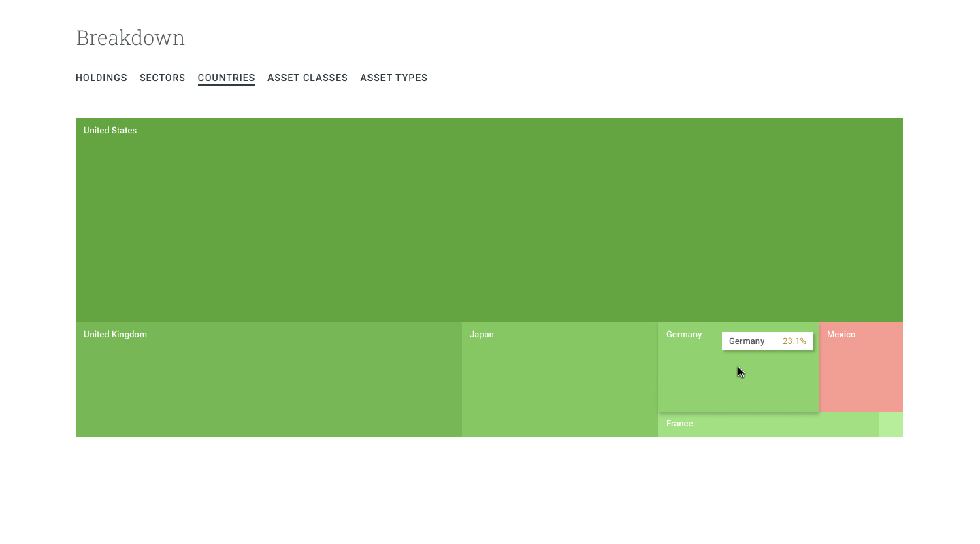Click the 23.1% value in the tooltip
The height and width of the screenshot is (544, 980).
[x=794, y=341]
